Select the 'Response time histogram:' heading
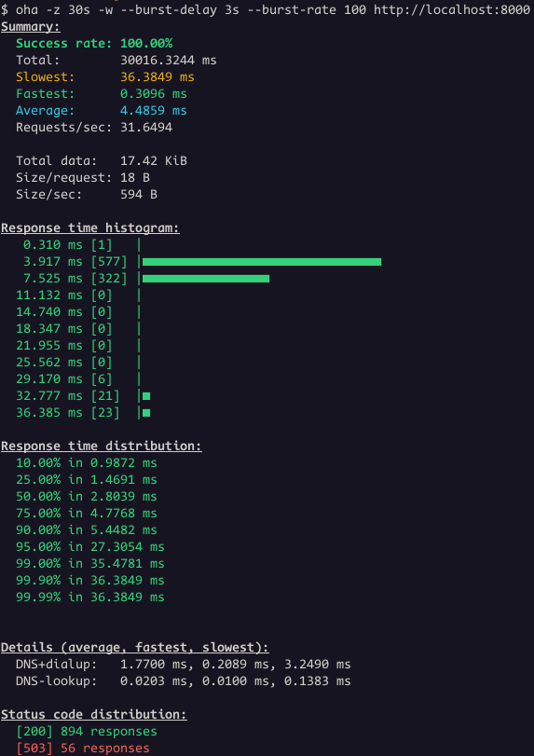Screen dimensions: 534x756 (90, 228)
